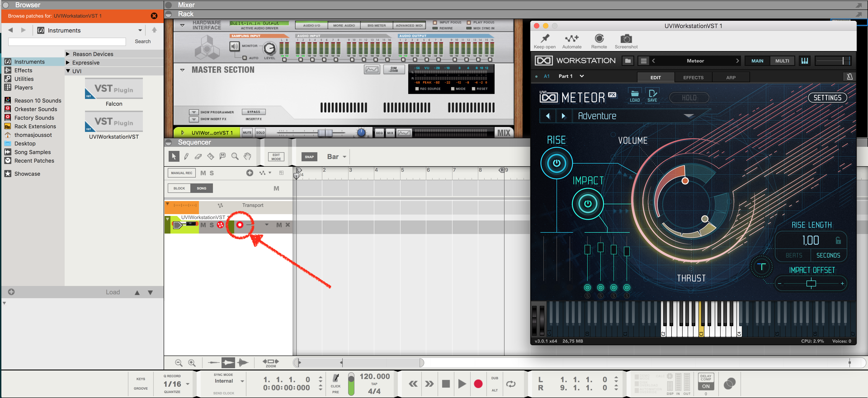This screenshot has width=868, height=398.
Task: Toggle SOLO on UVIWorkstationVST mixer channel
Action: (260, 133)
